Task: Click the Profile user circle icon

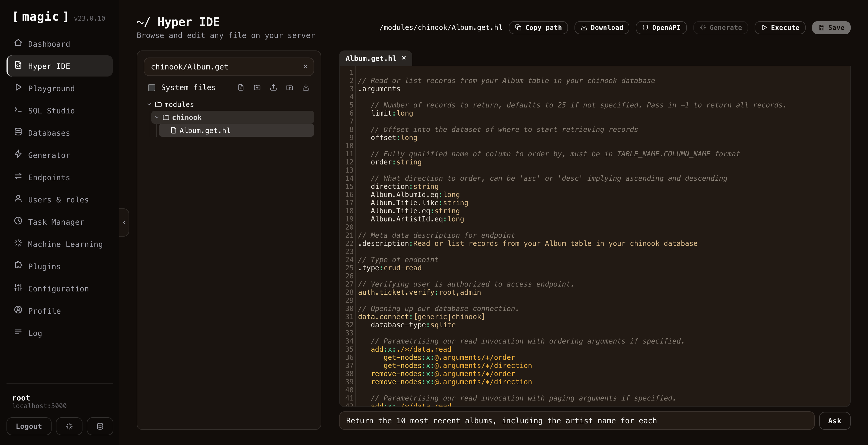Action: click(x=18, y=310)
